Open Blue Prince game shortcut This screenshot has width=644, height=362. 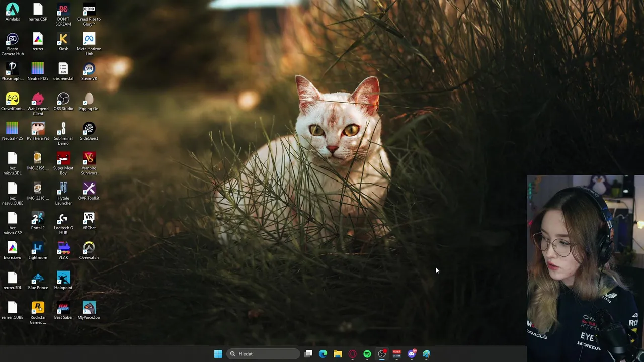click(38, 281)
